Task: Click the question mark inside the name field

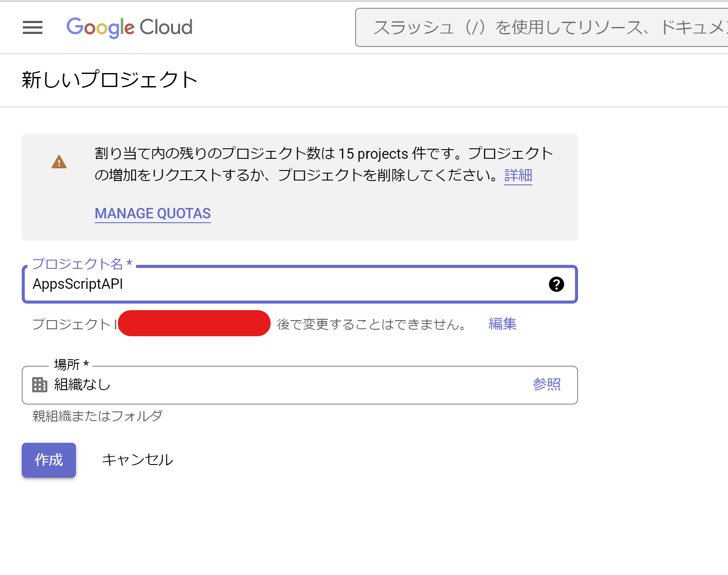Action: pyautogui.click(x=556, y=284)
